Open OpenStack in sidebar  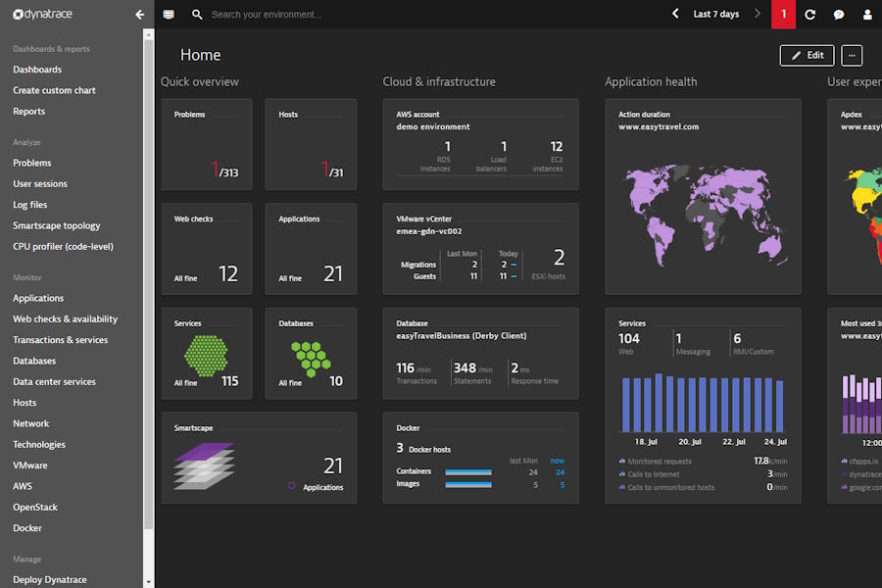(x=35, y=507)
